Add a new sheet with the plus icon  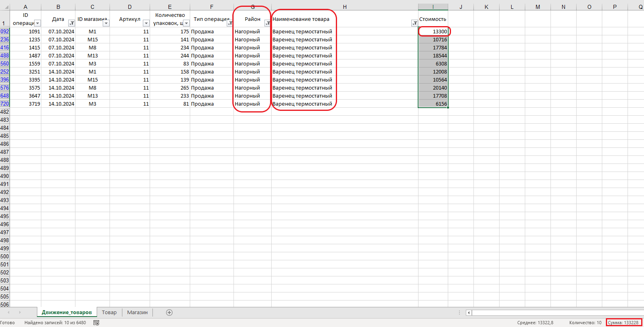pyautogui.click(x=169, y=313)
